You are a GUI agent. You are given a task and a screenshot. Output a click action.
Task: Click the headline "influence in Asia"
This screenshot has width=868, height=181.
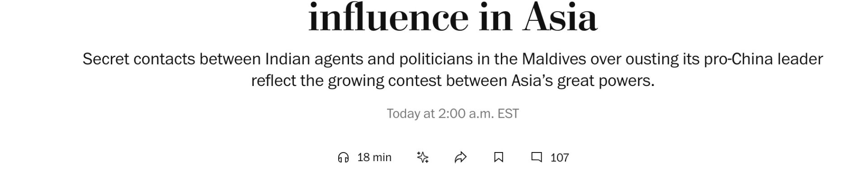[x=453, y=17]
